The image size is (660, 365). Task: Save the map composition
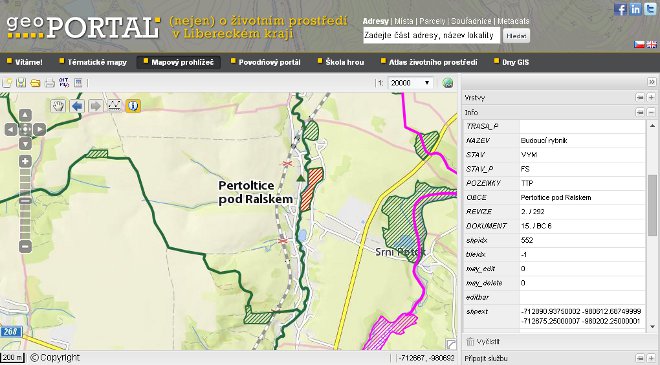21,83
